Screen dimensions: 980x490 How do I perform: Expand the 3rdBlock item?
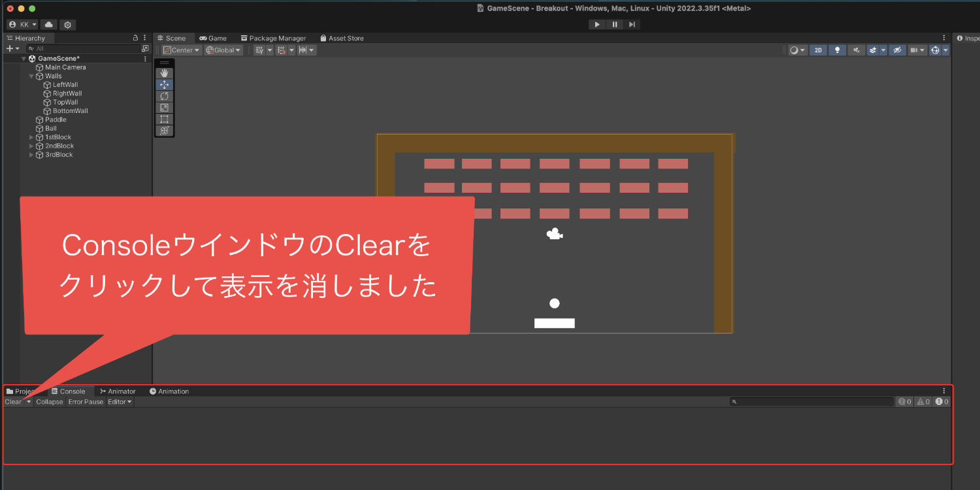[x=31, y=155]
